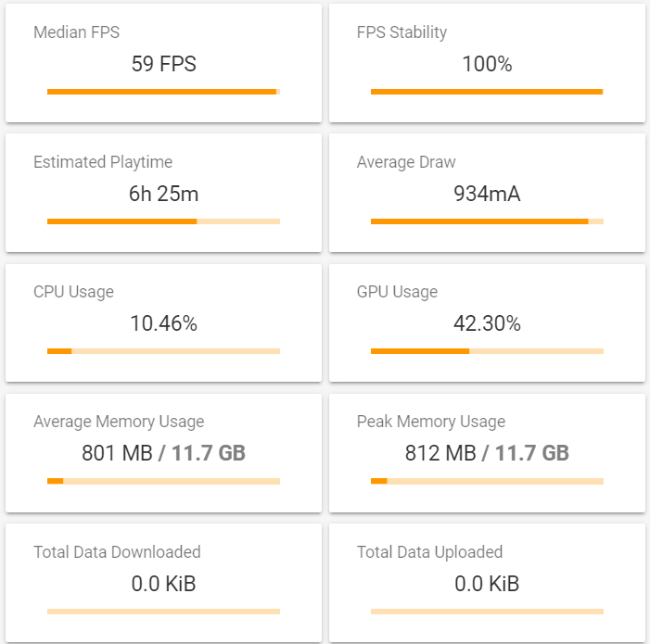Click the 812 MB peak memory value

pyautogui.click(x=440, y=454)
